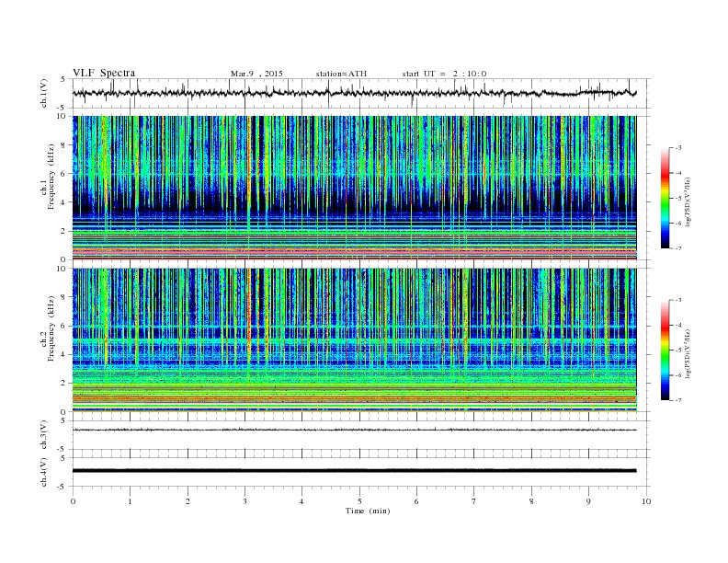Click the "ch.3(V)" axis label
The image size is (728, 563).
point(44,435)
